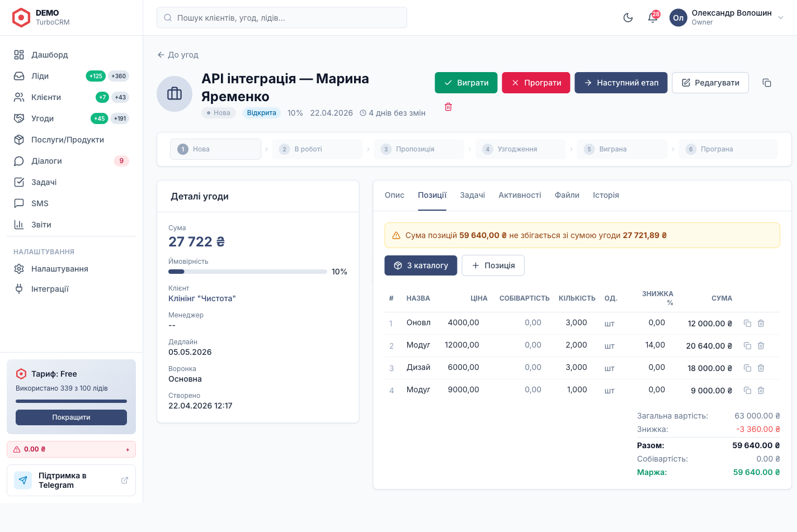Toggle dark mode moon icon
This screenshot has width=797, height=532.
click(628, 18)
